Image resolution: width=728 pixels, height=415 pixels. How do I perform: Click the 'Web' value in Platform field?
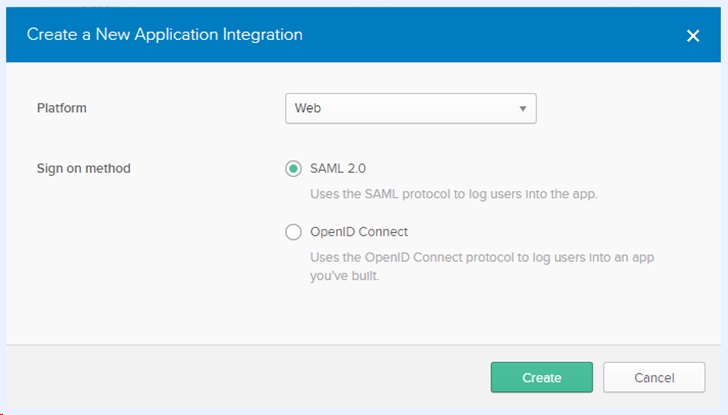(x=308, y=108)
